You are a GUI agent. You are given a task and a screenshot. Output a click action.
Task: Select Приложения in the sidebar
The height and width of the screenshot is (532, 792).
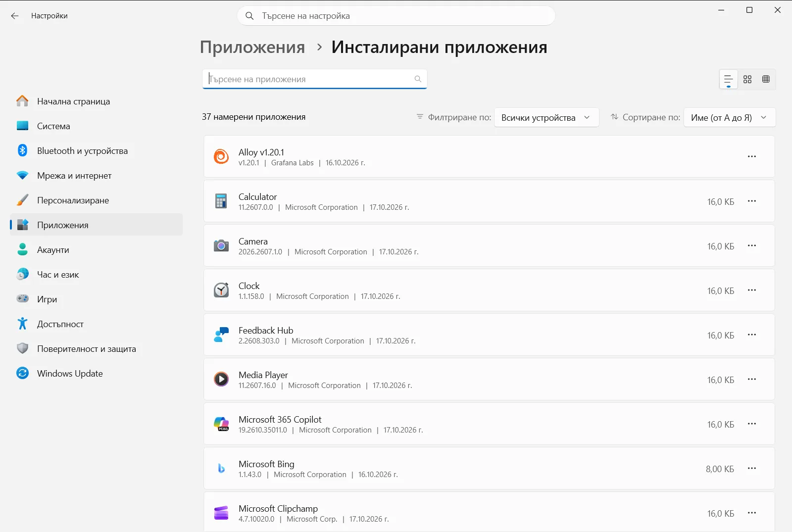coord(97,225)
